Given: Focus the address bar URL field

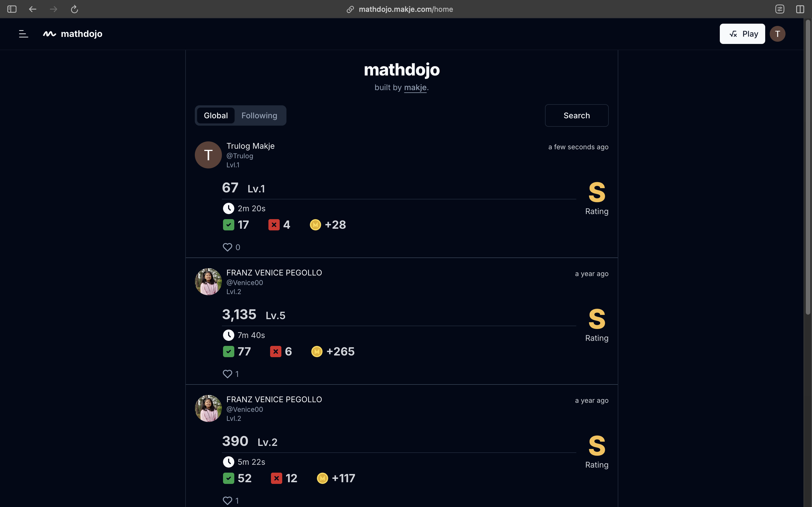Looking at the screenshot, I should (x=406, y=9).
